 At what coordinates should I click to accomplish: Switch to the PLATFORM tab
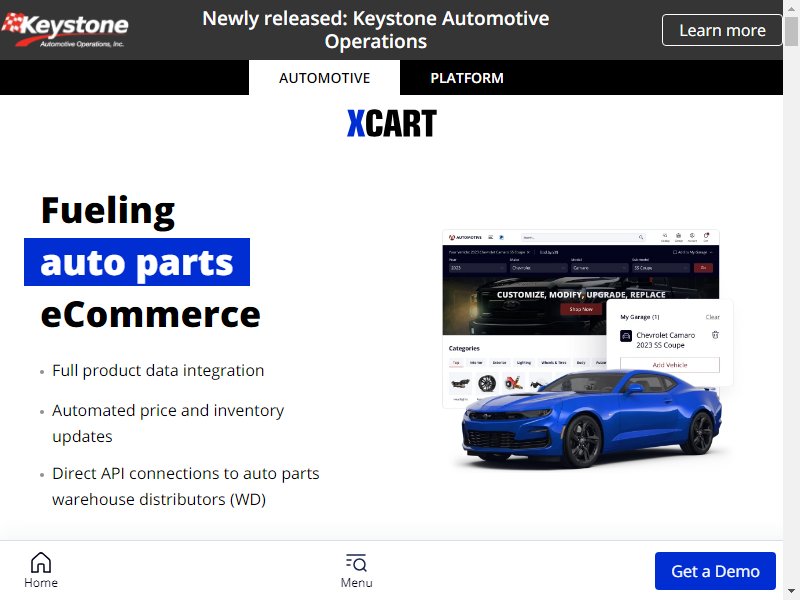tap(467, 78)
